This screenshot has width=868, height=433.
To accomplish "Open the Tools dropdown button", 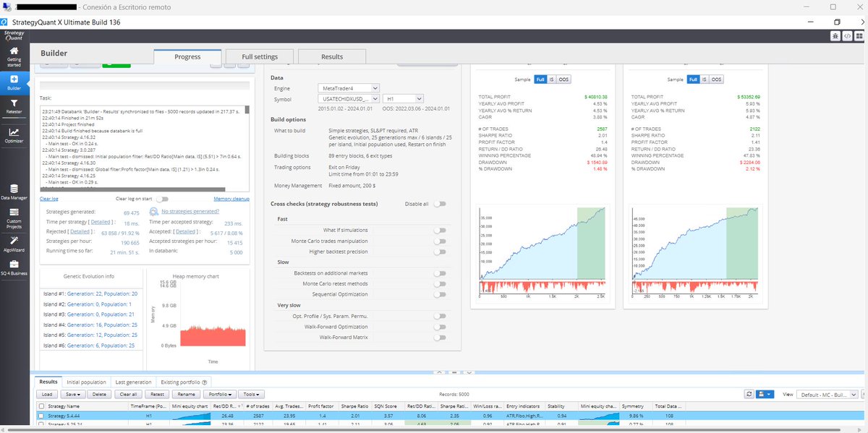I will tap(251, 394).
